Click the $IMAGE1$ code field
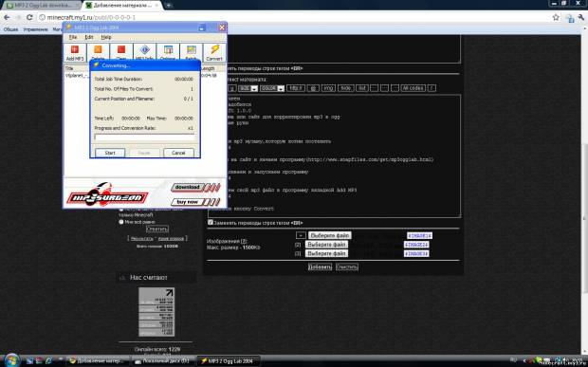Viewport: 588px width, 367px height. [419, 236]
